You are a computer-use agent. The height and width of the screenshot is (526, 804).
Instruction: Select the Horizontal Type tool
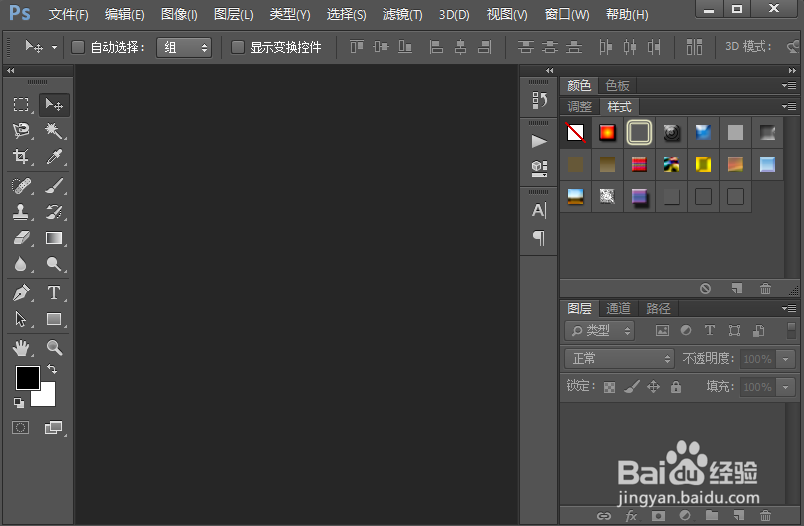click(53, 292)
